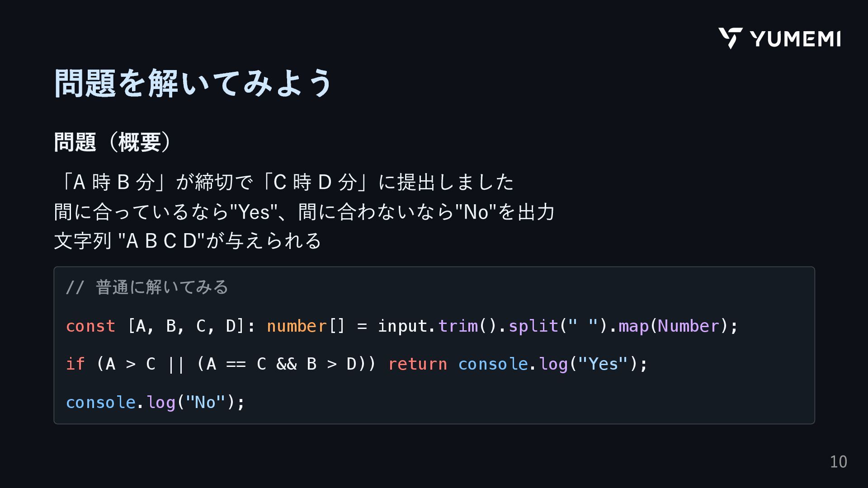Select the line about 「A 時 B 分」が締切
Image resolution: width=868 pixels, height=488 pixels.
point(284,182)
